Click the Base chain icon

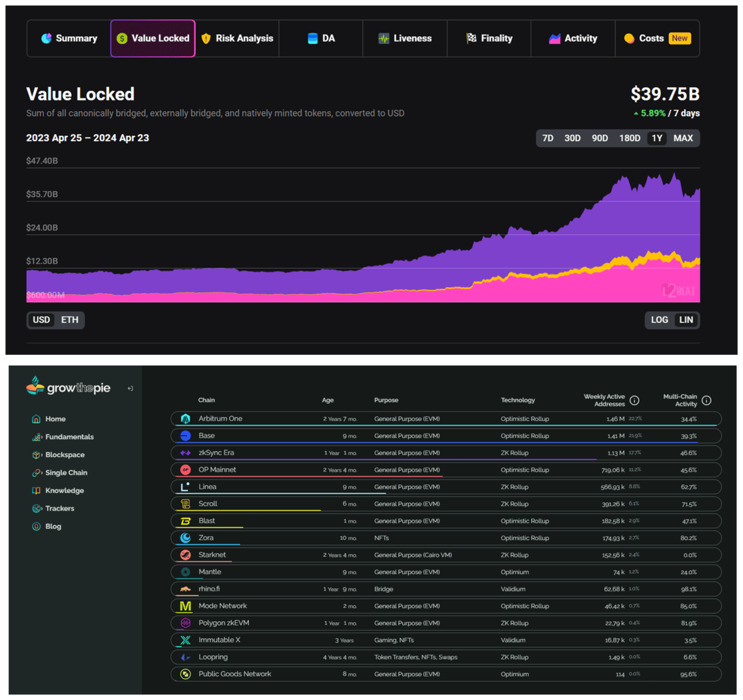(186, 436)
